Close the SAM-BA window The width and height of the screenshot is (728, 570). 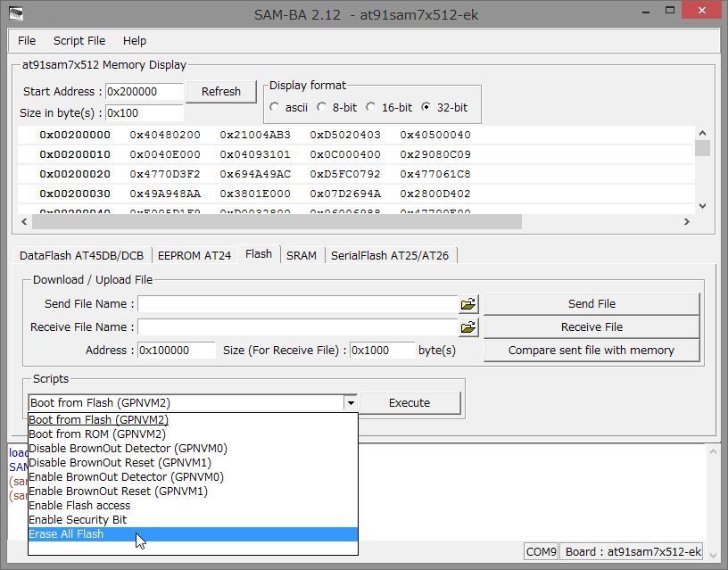[x=701, y=10]
